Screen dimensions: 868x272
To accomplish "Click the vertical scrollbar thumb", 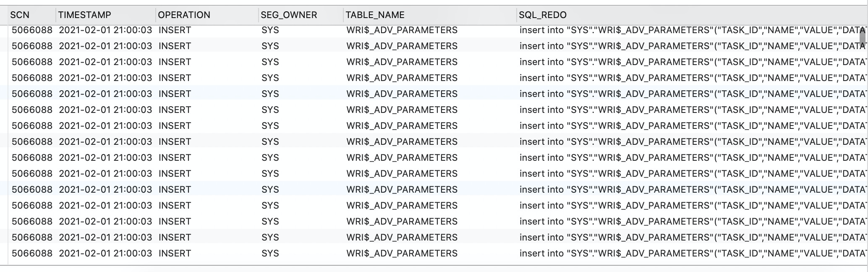I will (863, 38).
